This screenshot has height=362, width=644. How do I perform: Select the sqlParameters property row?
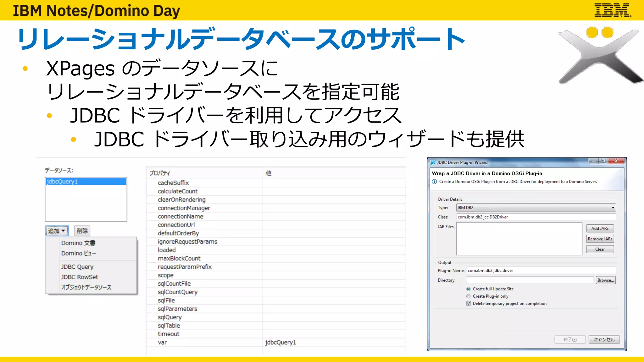click(x=276, y=309)
